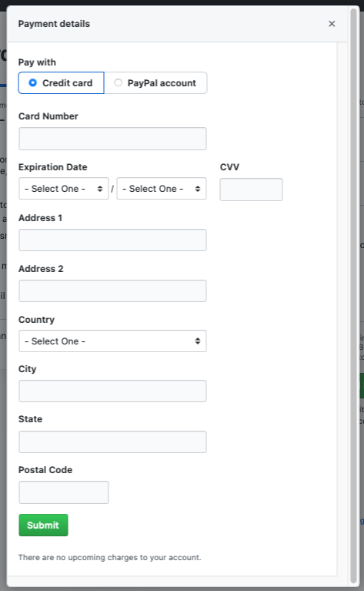Focus the Address 1 field
The image size is (364, 591).
pyautogui.click(x=112, y=240)
